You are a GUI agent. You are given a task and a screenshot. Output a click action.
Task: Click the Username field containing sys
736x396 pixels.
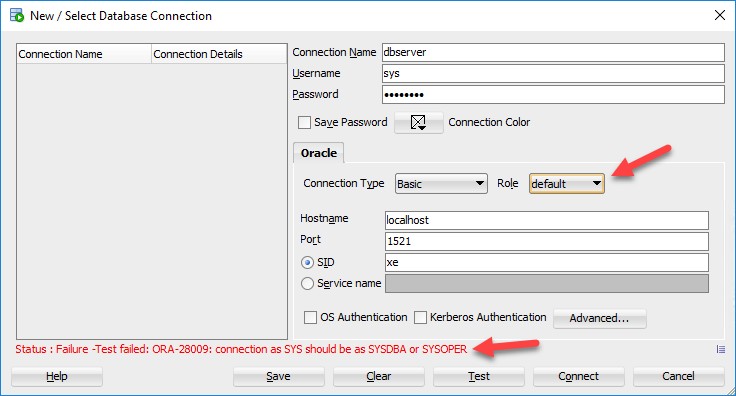click(x=553, y=74)
